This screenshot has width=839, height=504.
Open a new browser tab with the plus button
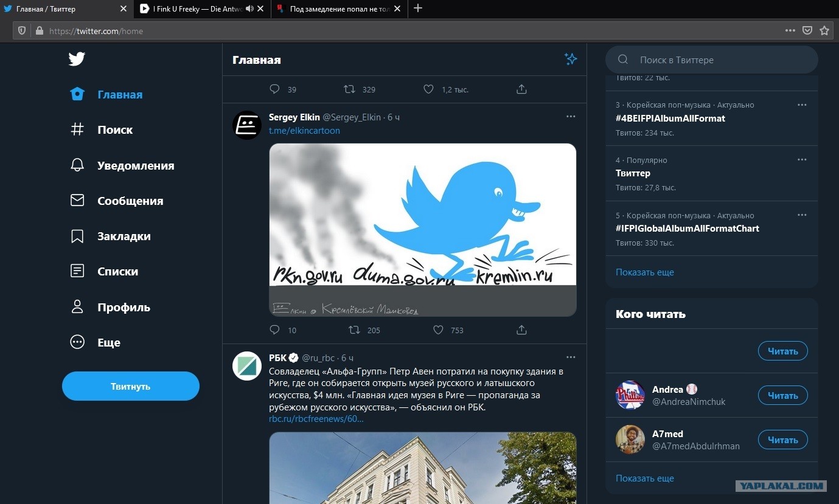click(418, 9)
